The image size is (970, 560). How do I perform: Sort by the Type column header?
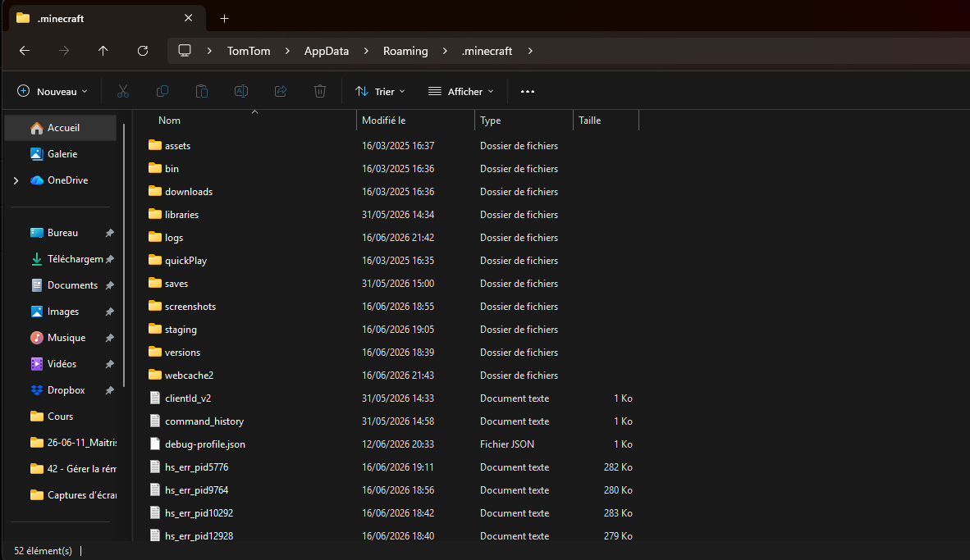pos(524,121)
